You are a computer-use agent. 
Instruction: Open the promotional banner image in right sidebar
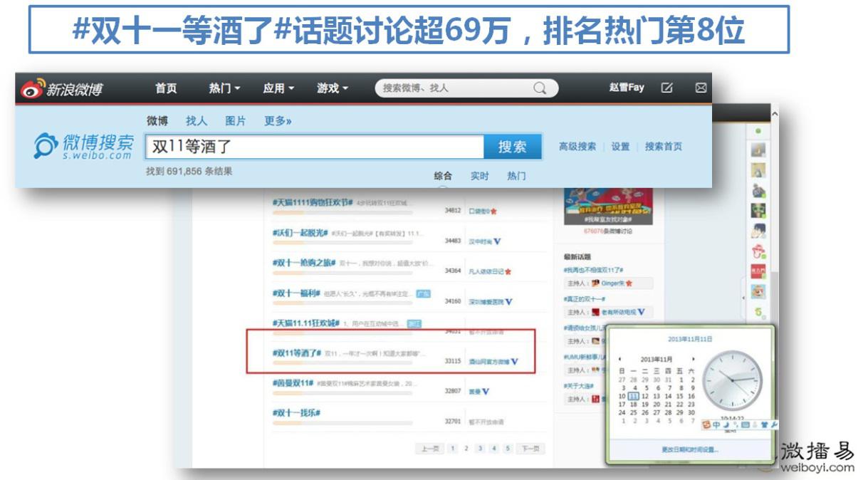point(609,206)
